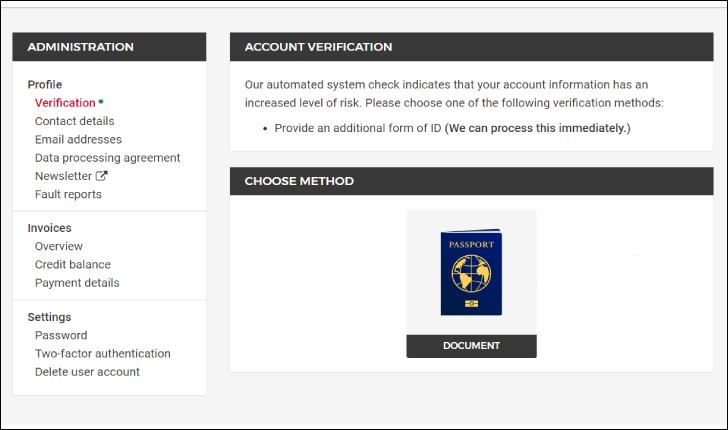
Task: Click the external link icon beside Newsletter
Action: pos(101,176)
